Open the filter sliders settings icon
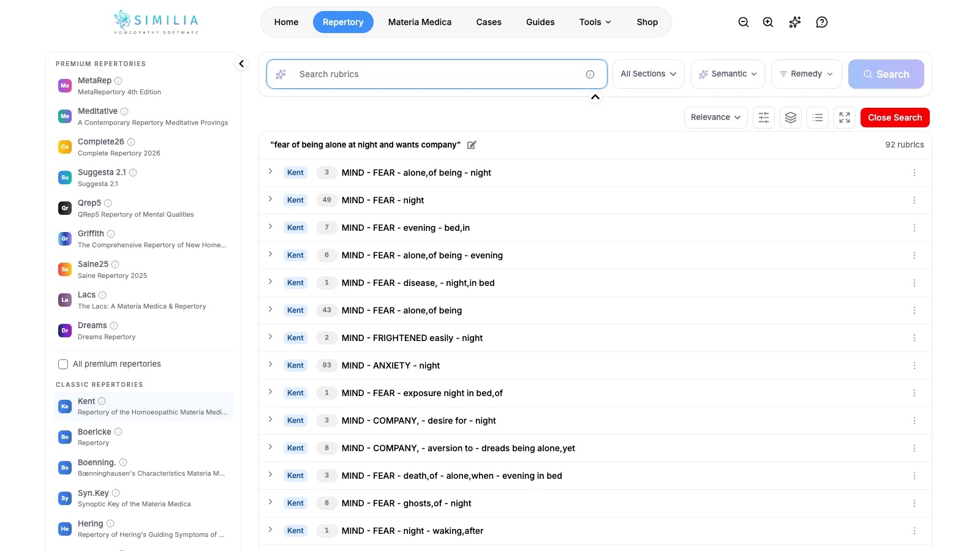Image resolution: width=980 pixels, height=551 pixels. pos(764,118)
